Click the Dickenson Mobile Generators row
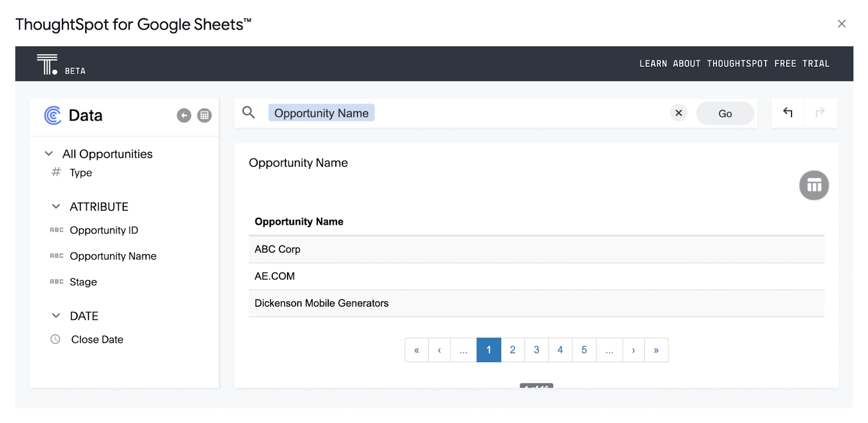Screen dimensions: 868x423 (536, 303)
